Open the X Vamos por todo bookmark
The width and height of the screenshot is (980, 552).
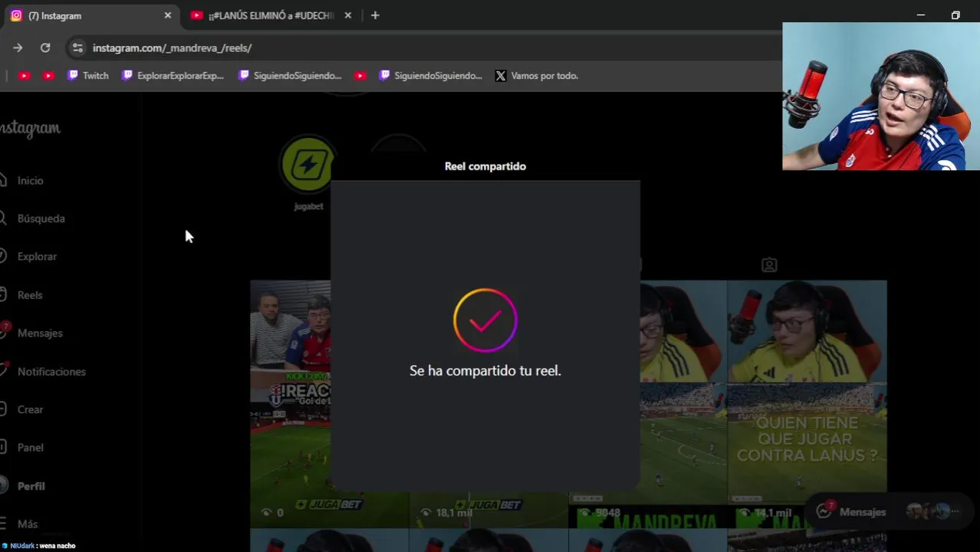click(x=537, y=76)
